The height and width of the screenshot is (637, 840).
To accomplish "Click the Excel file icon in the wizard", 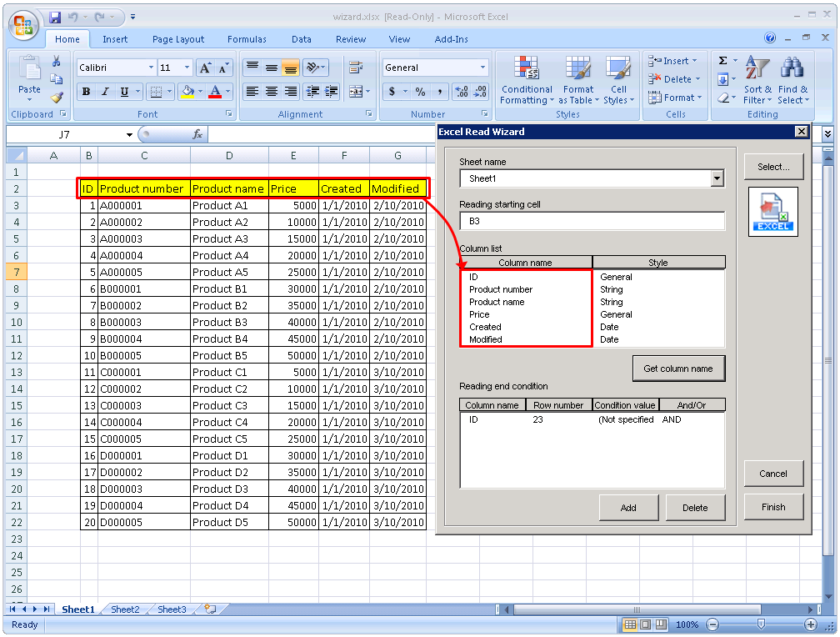I will tap(772, 211).
